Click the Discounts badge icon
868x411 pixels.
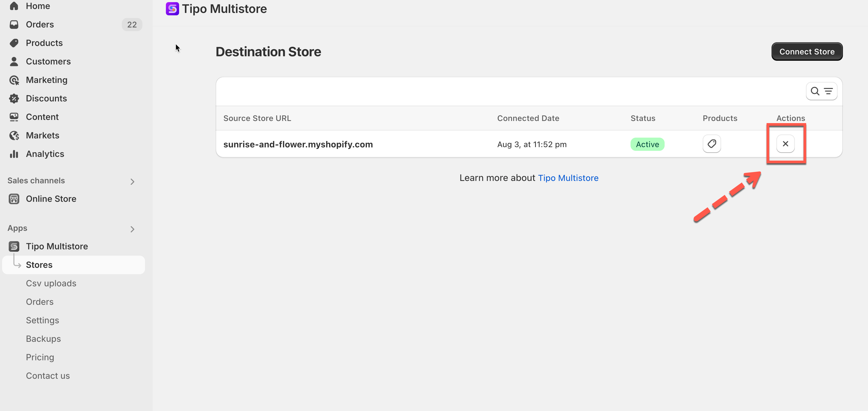coord(14,98)
